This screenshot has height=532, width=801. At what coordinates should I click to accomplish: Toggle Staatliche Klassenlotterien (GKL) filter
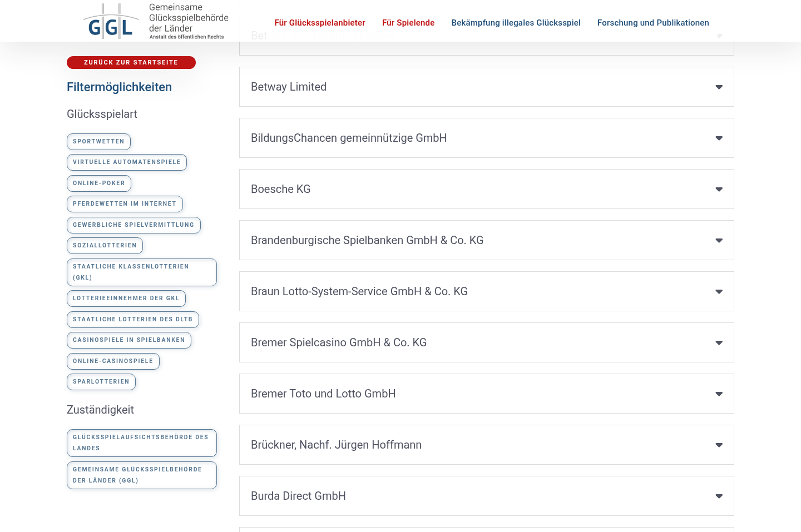click(x=142, y=272)
